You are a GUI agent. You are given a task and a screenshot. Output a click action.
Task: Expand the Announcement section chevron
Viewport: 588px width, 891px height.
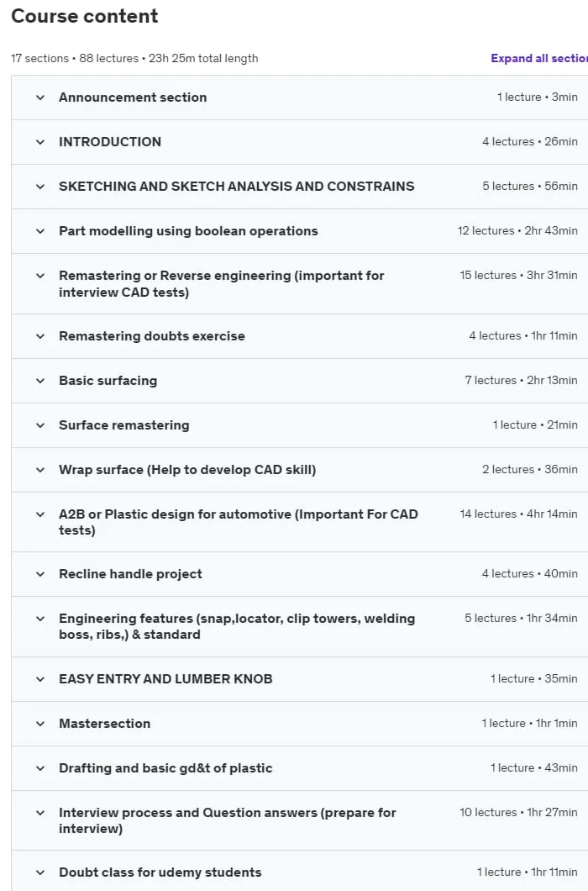click(x=40, y=98)
